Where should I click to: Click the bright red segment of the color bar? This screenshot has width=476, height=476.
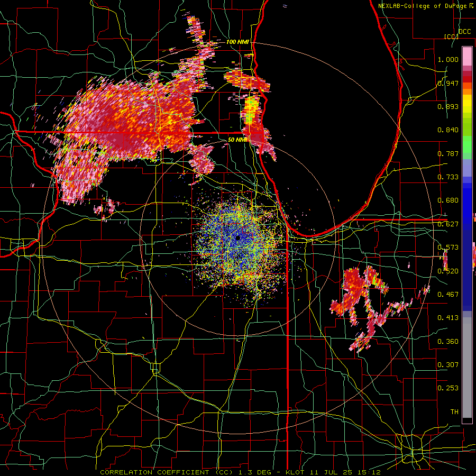467,79
